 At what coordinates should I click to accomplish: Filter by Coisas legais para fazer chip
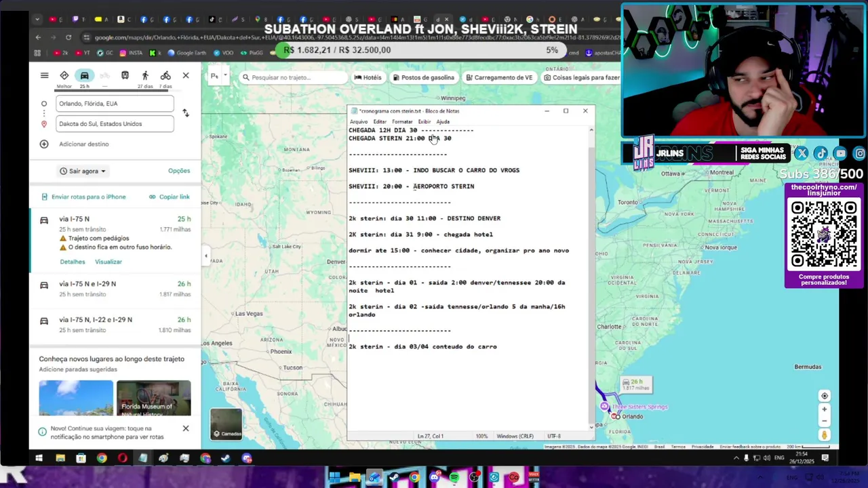581,77
